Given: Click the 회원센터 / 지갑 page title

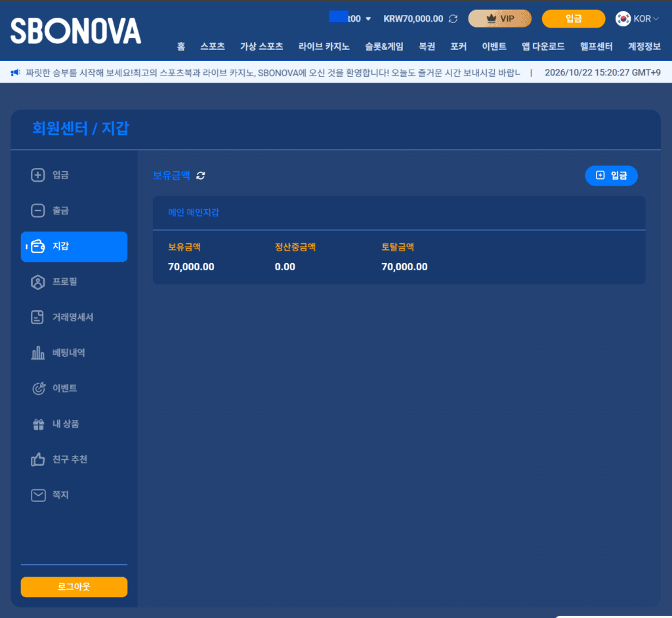Looking at the screenshot, I should pos(81,128).
